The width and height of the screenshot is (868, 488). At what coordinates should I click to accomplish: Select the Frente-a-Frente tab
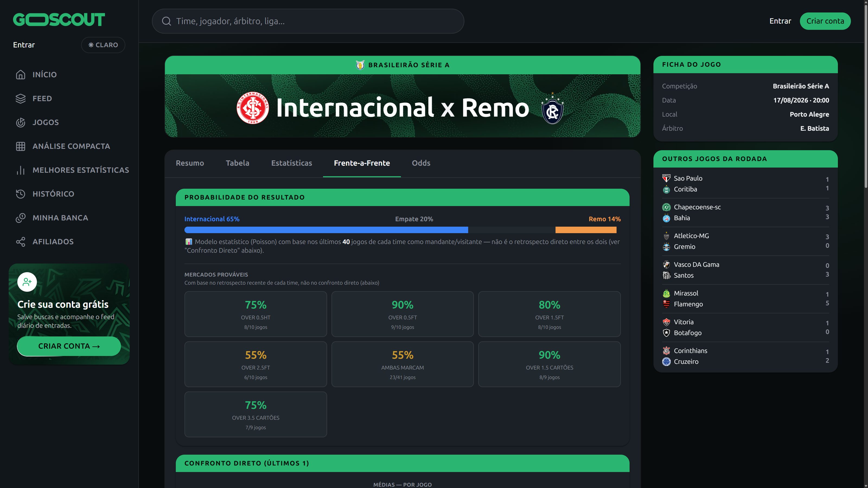[362, 163]
